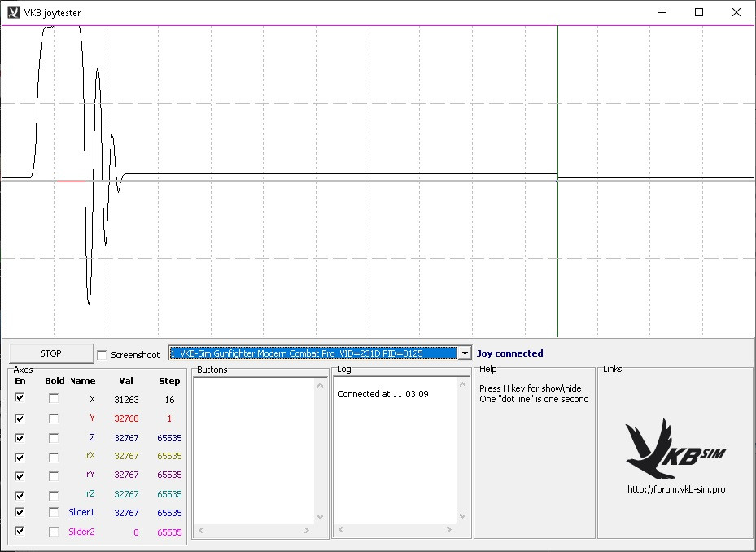
Task: Disable the X axis En checkbox
Action: click(20, 399)
